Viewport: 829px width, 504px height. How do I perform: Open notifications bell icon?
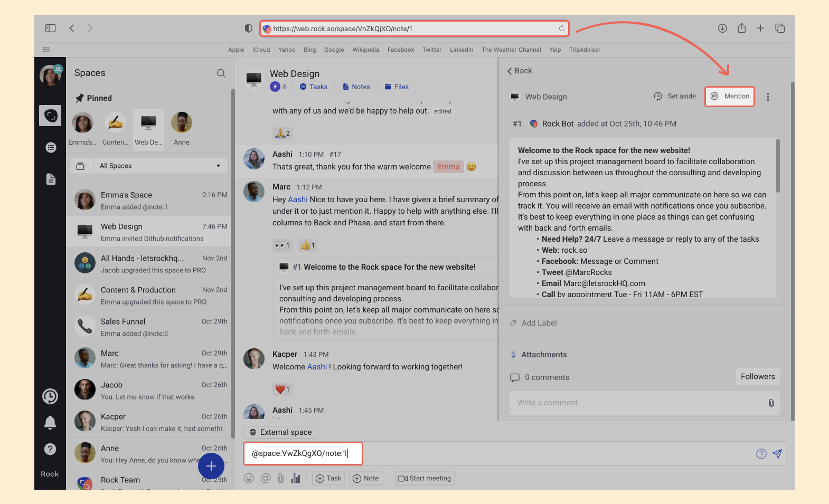pyautogui.click(x=50, y=422)
